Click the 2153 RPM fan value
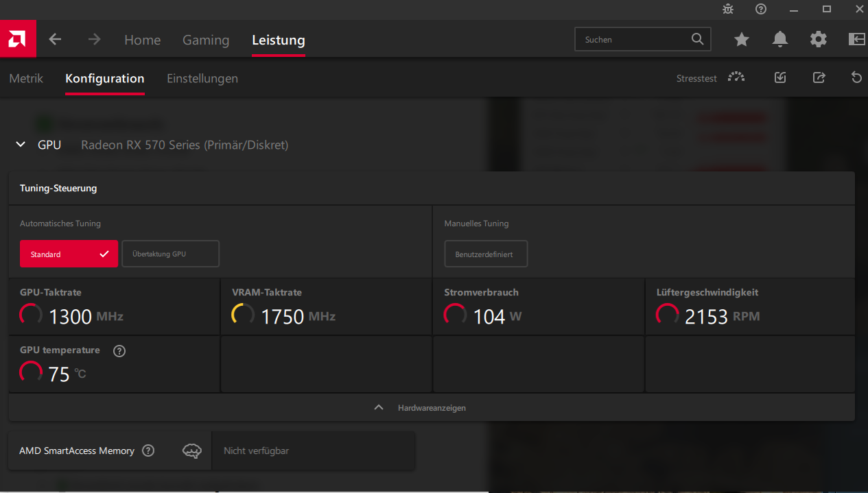Viewport: 868px width, 493px height. pyautogui.click(x=722, y=317)
